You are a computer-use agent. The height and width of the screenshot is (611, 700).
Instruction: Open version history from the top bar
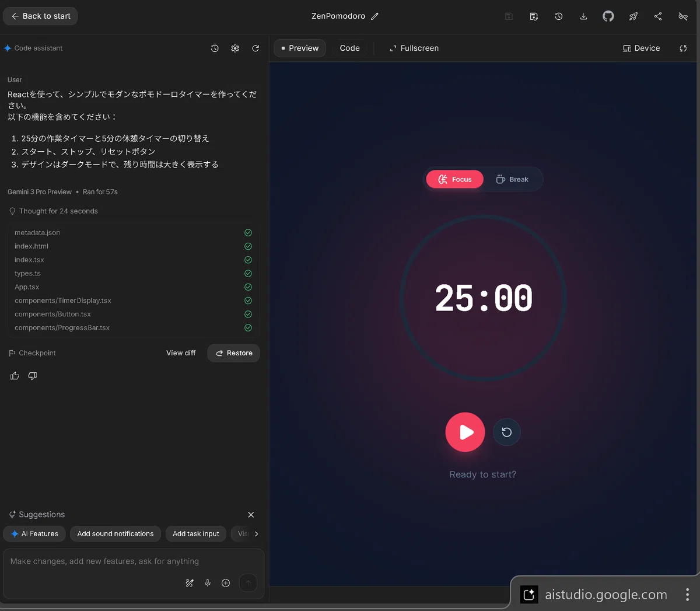point(559,16)
